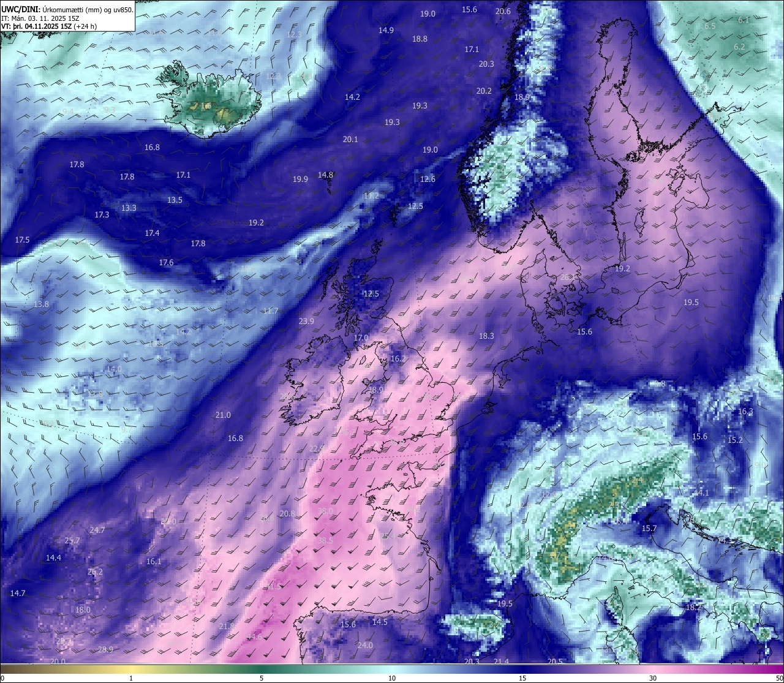Click the '15' tick label on the color scale
784x683 pixels.
click(x=522, y=678)
